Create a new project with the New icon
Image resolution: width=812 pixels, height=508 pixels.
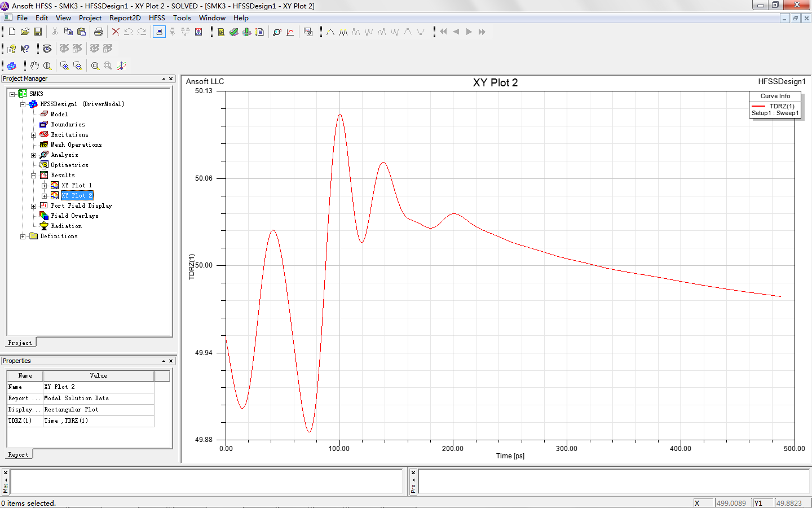tap(12, 32)
